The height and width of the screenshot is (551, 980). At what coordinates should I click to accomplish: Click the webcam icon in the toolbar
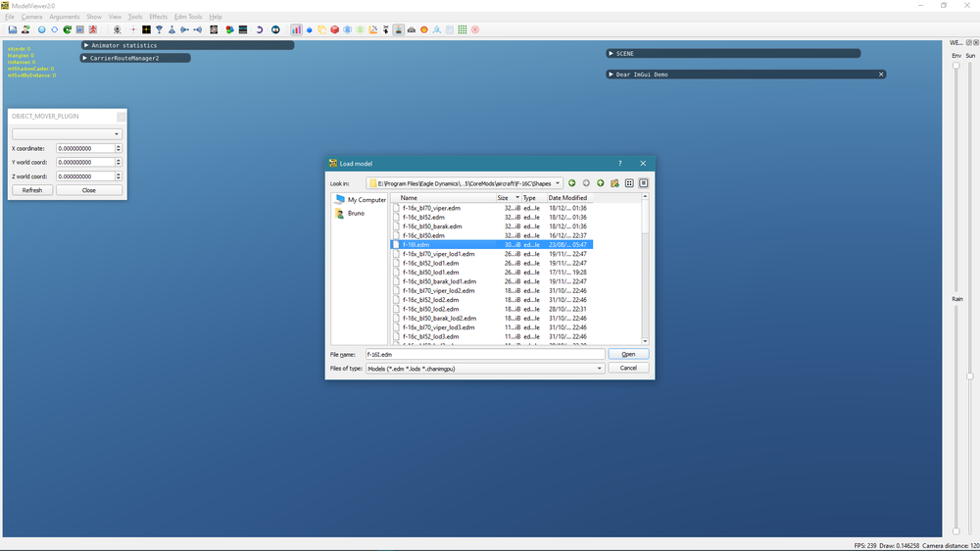pyautogui.click(x=117, y=29)
